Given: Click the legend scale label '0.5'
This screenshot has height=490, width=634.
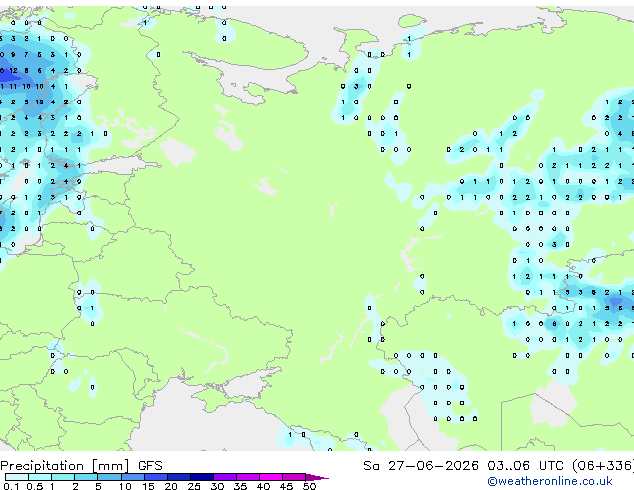Looking at the screenshot, I should click(x=35, y=486).
